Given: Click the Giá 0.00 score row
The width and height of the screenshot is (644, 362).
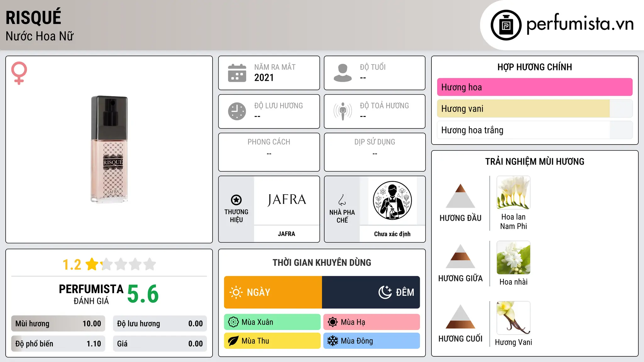Looking at the screenshot, I should 160,344.
